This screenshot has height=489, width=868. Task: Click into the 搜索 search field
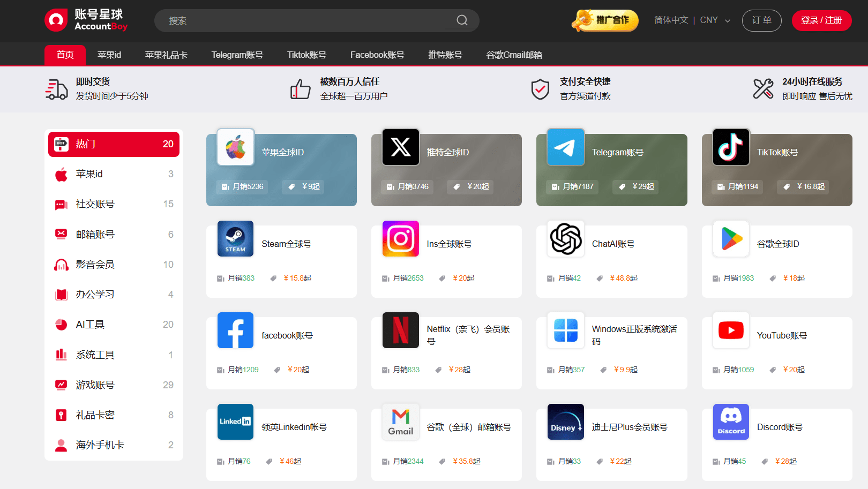(305, 20)
